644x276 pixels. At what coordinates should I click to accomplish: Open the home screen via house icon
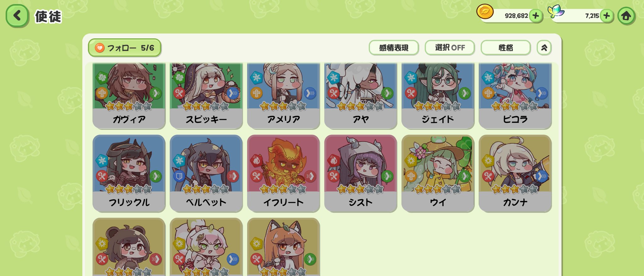pos(626,16)
